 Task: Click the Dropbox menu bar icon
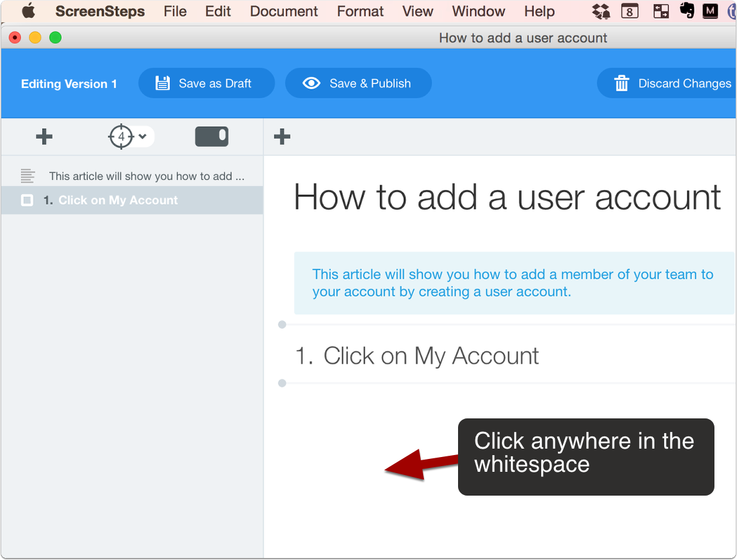(600, 12)
